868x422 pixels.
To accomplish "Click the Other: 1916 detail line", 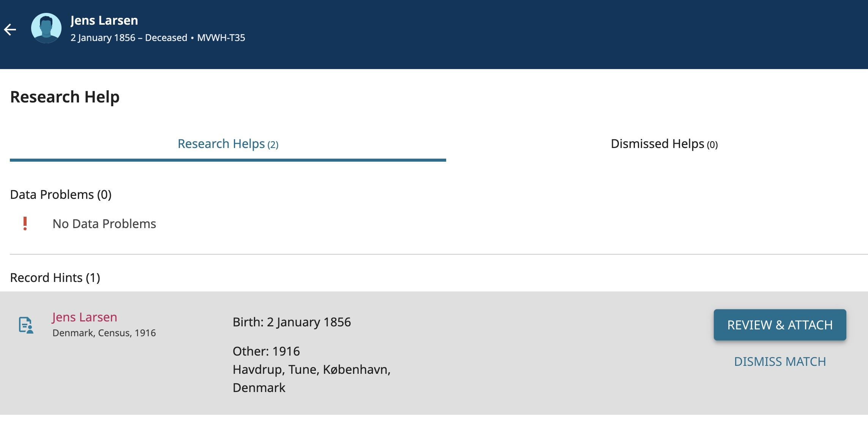I will click(266, 351).
